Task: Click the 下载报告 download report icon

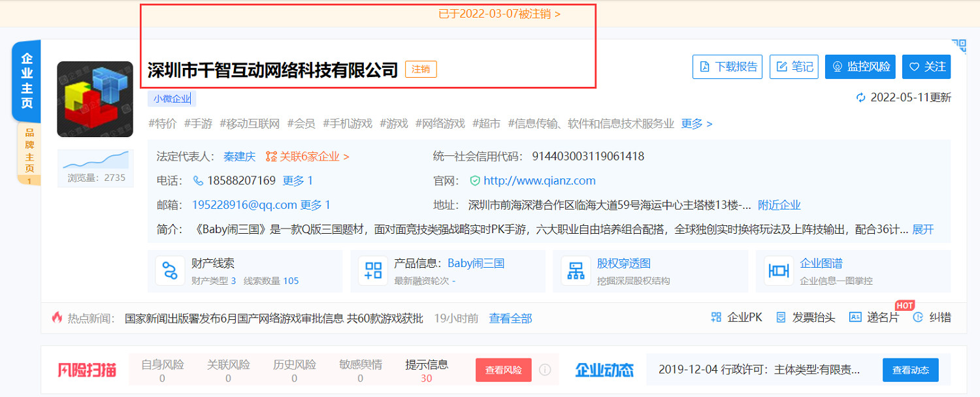Action: click(x=727, y=66)
